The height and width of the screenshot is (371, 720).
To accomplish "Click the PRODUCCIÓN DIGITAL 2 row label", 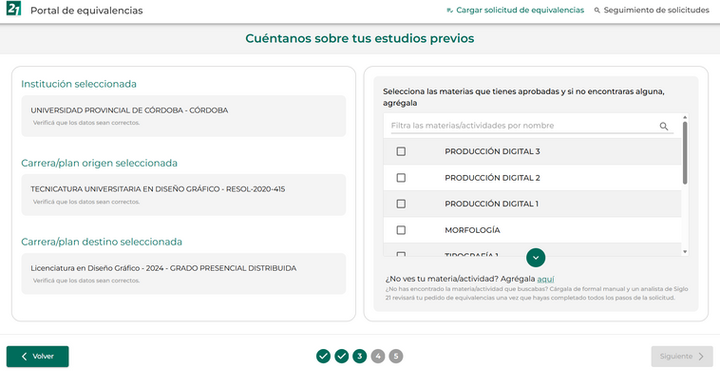I will pyautogui.click(x=492, y=178).
